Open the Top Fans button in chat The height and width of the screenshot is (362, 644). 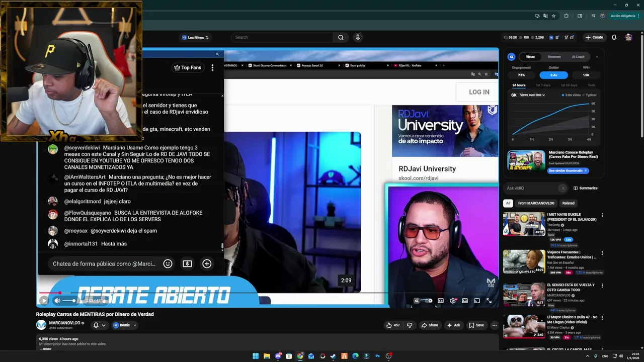coord(187,67)
